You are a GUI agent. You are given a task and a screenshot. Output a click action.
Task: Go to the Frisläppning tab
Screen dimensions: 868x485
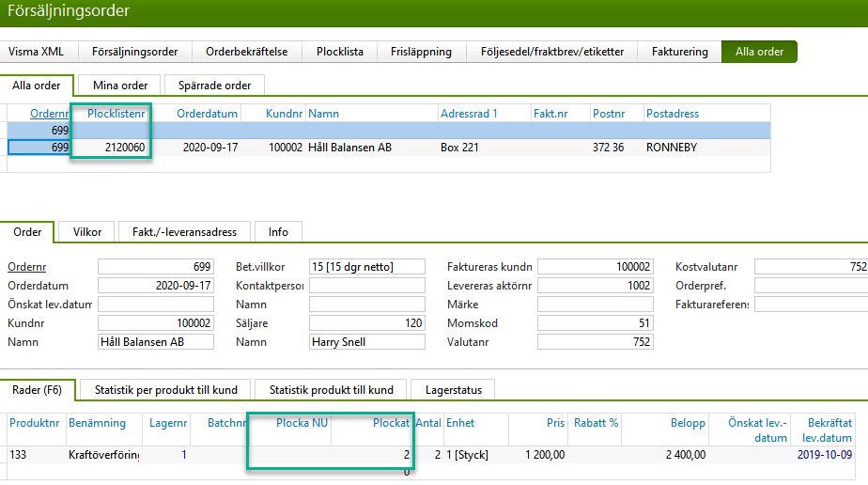421,52
